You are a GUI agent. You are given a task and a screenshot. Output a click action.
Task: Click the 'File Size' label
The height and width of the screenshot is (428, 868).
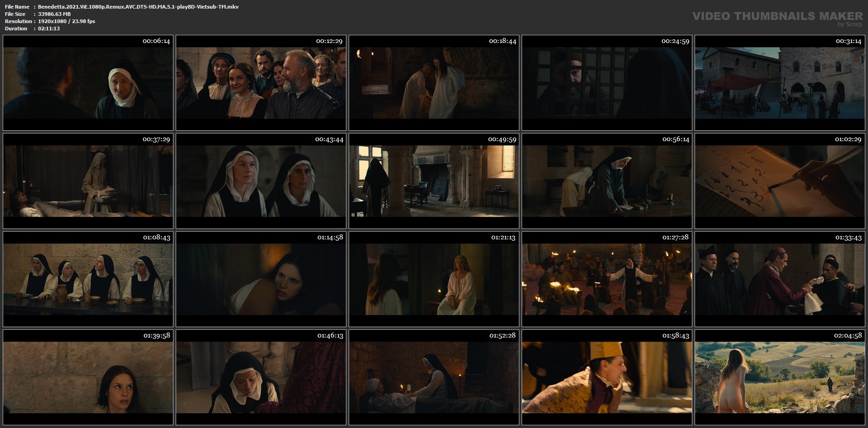point(15,14)
